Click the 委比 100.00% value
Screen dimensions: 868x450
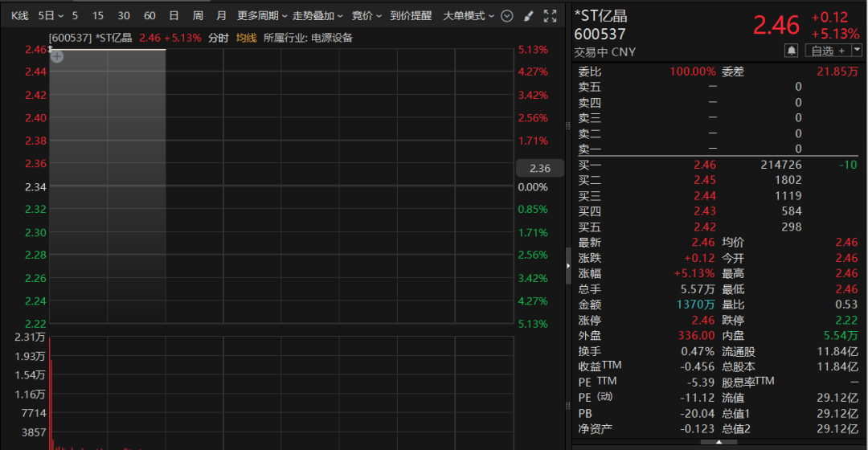coord(693,72)
